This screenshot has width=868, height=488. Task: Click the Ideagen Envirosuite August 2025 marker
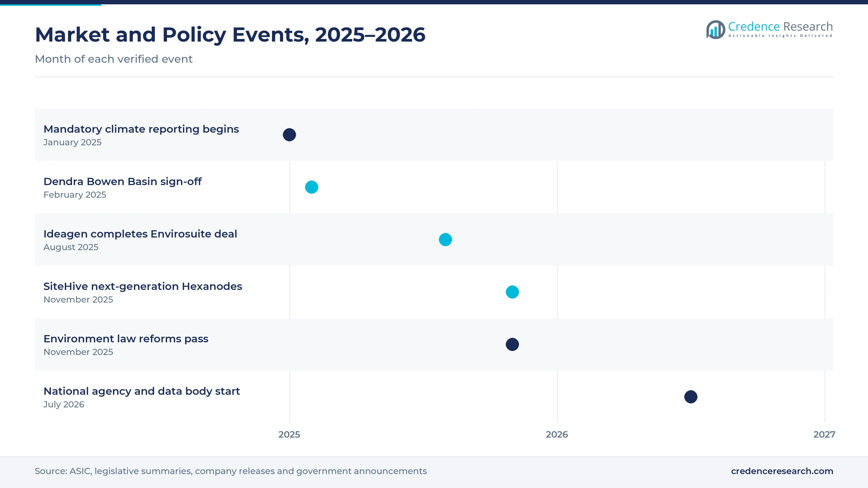click(445, 240)
